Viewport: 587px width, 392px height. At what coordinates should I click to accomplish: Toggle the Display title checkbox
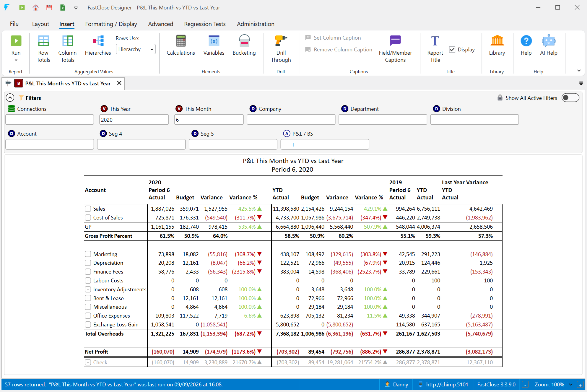[452, 50]
